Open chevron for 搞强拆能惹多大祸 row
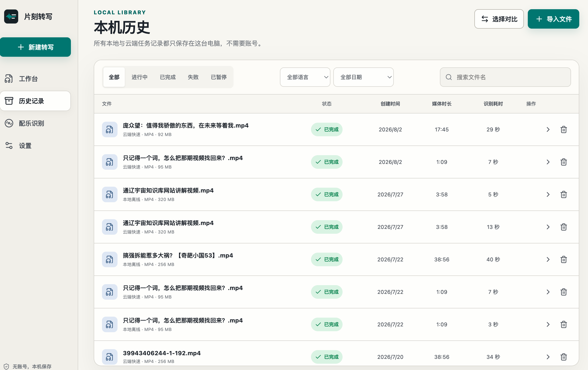The image size is (588, 370). [548, 259]
